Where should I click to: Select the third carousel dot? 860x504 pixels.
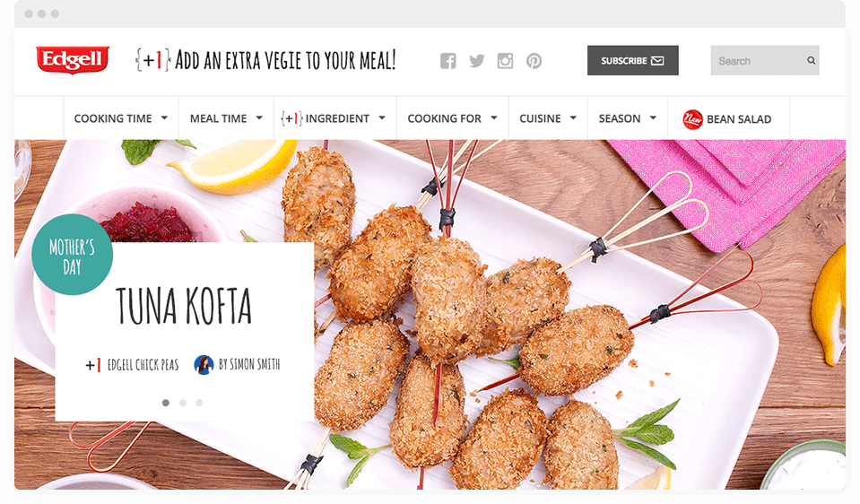pos(199,403)
